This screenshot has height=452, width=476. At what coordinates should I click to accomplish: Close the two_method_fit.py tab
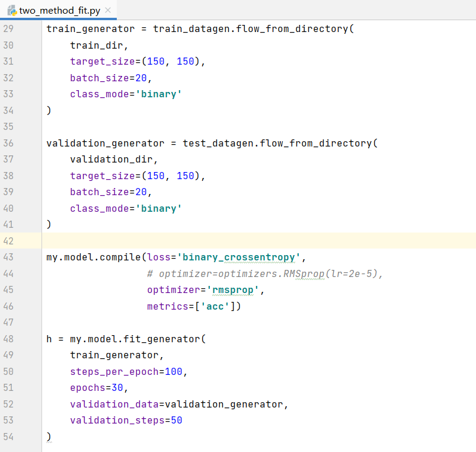click(x=108, y=10)
